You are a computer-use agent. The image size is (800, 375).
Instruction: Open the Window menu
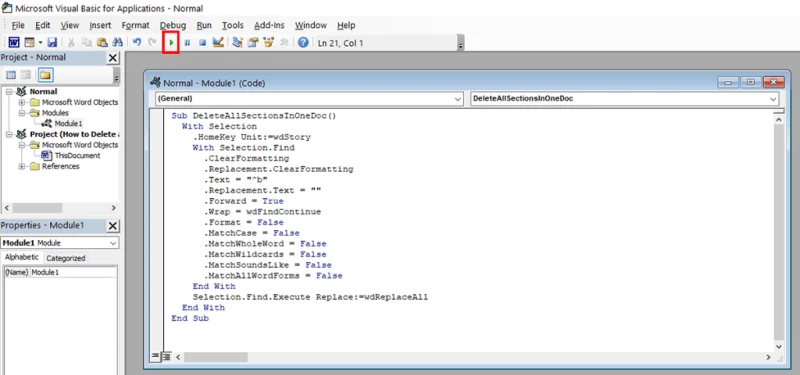click(311, 25)
